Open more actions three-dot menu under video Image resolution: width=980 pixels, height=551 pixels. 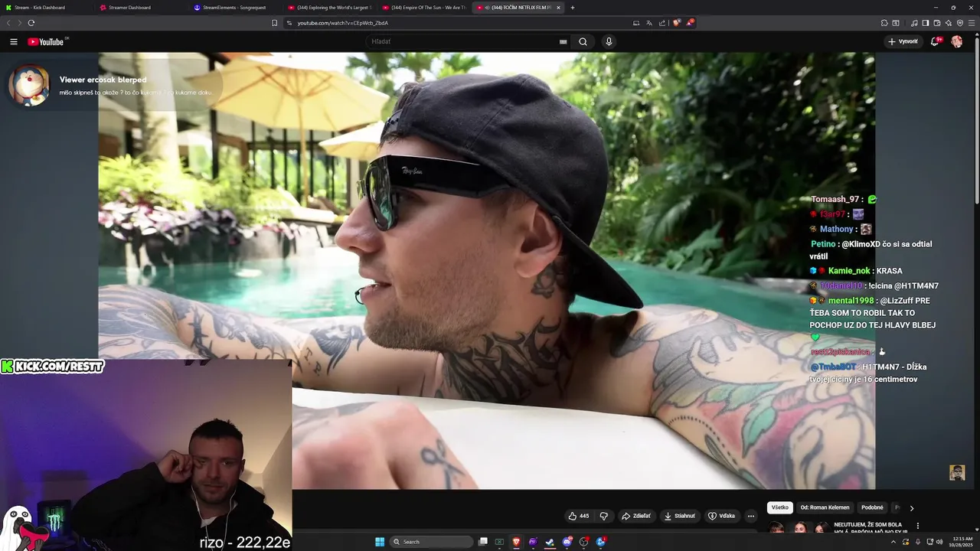pyautogui.click(x=751, y=516)
